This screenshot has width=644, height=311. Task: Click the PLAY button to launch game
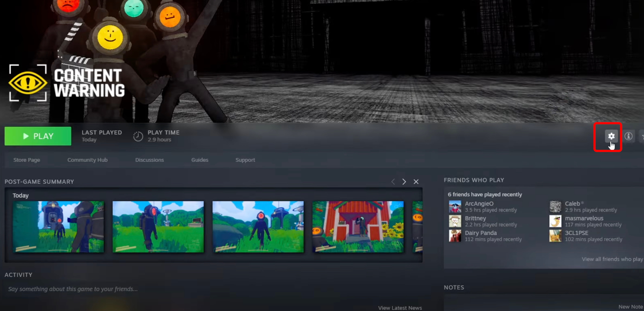[x=38, y=136]
